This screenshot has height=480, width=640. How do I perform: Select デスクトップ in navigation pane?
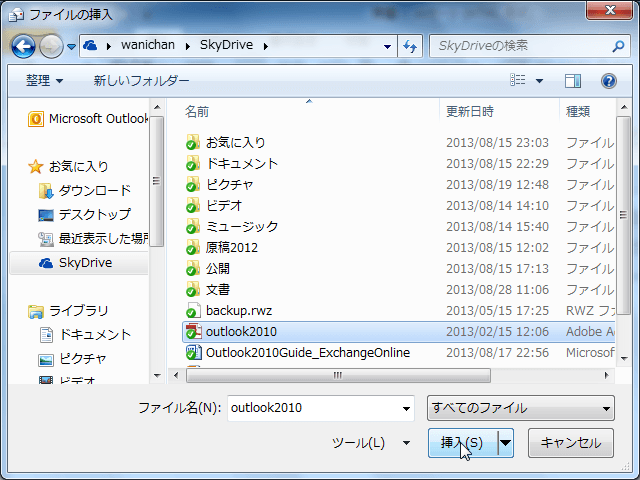(85, 215)
